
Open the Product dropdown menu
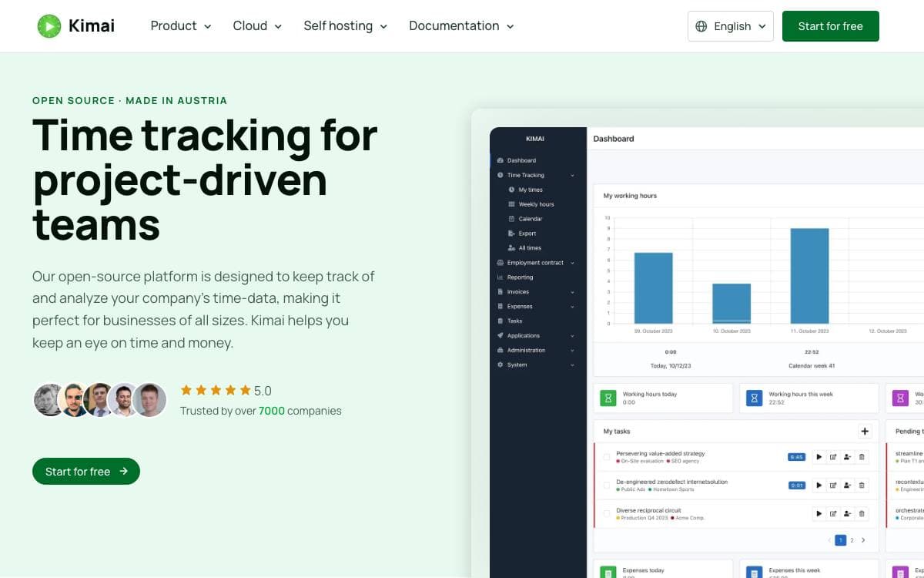pos(181,26)
